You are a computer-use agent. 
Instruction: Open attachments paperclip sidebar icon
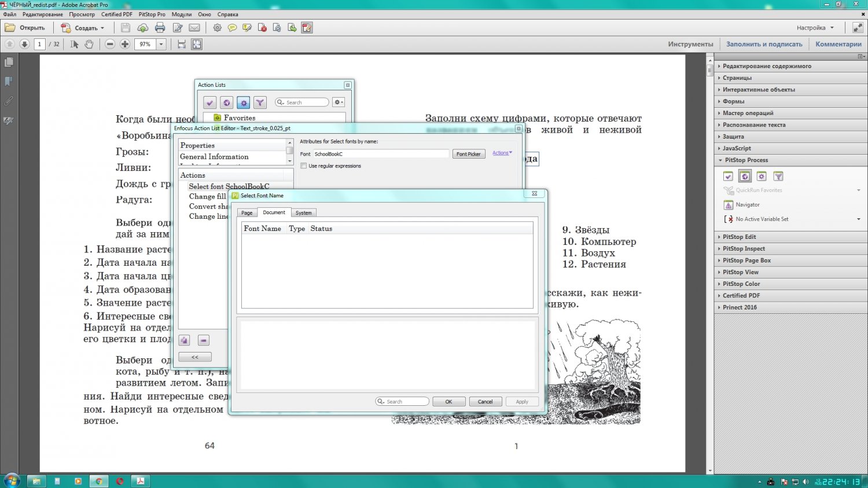(x=9, y=101)
